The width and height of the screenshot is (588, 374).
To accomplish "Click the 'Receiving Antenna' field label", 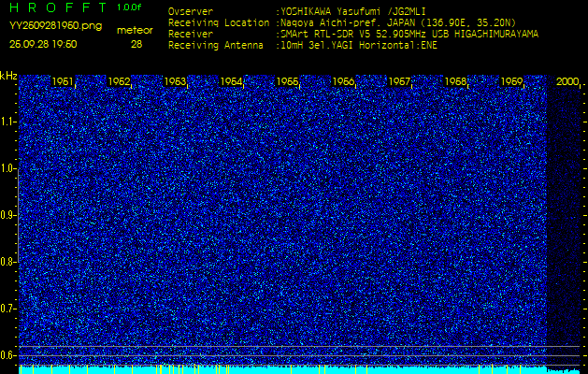I will pyautogui.click(x=216, y=46).
